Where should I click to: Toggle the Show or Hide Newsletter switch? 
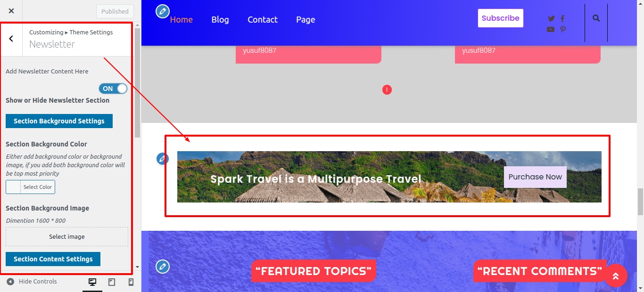(113, 89)
